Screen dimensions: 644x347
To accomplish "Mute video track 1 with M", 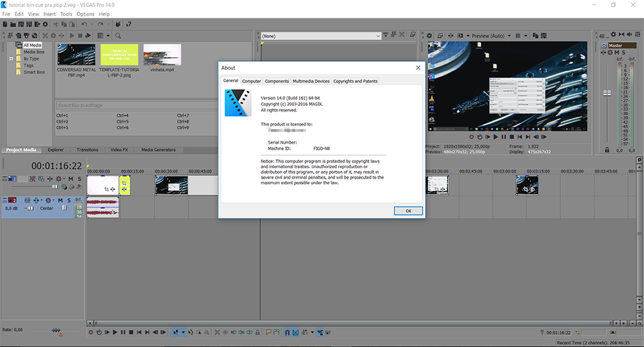I will [70, 179].
